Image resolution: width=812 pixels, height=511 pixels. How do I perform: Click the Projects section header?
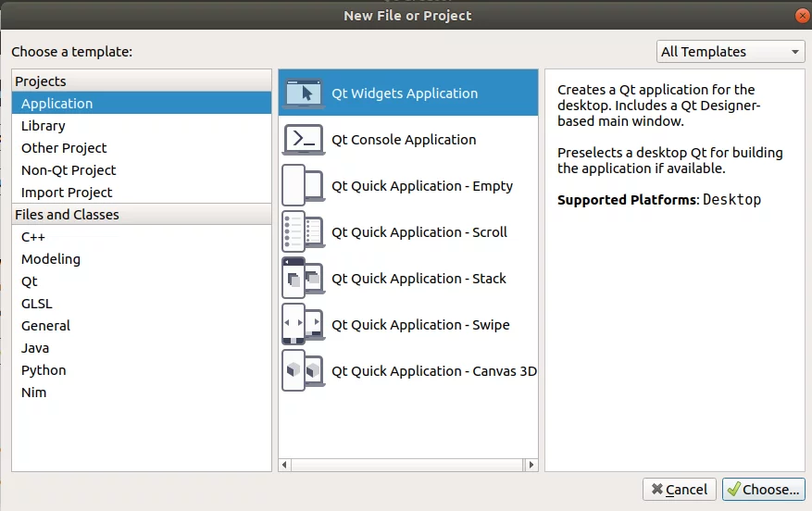coord(142,81)
